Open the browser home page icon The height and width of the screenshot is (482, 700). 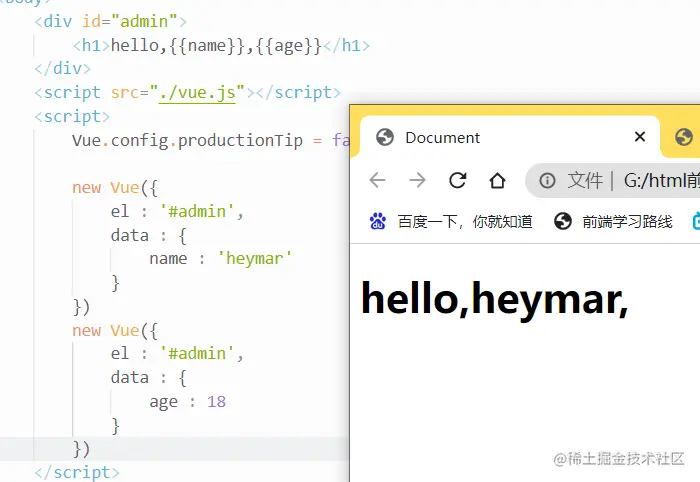(497, 180)
